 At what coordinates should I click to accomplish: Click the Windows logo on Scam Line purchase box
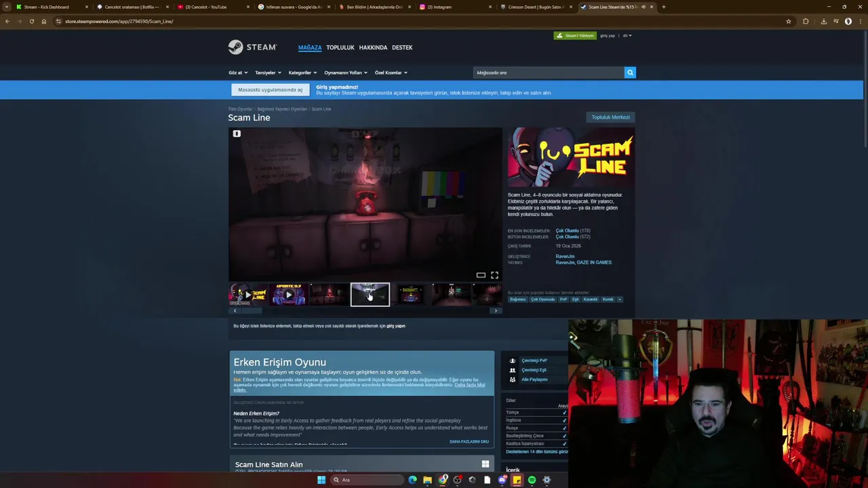pyautogui.click(x=486, y=464)
